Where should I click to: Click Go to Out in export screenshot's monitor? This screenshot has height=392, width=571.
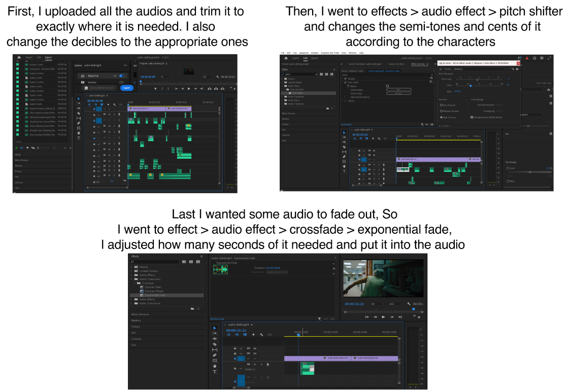(201, 89)
